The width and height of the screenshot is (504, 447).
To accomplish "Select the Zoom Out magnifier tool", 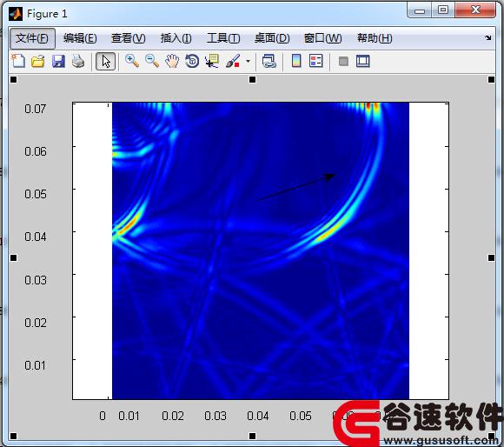I will click(152, 61).
